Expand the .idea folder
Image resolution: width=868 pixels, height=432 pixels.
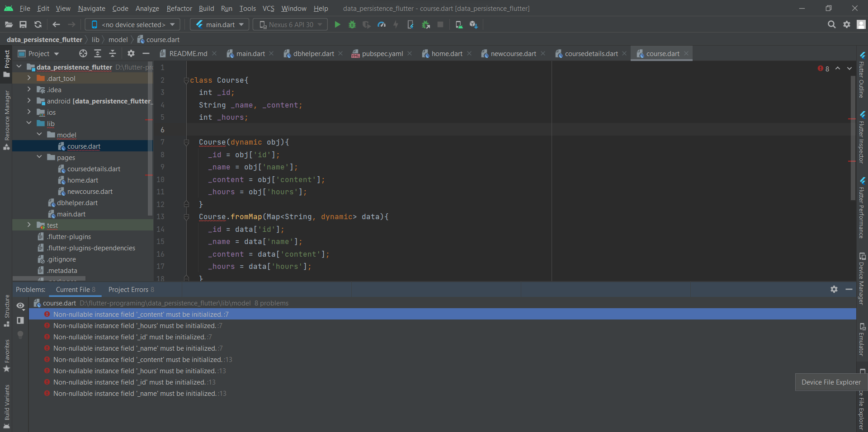(29, 89)
